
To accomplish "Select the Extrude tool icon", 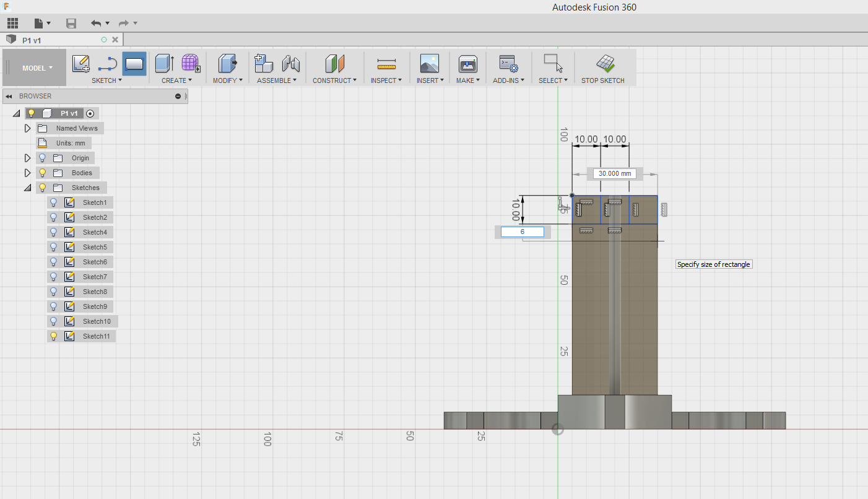I will pos(164,63).
